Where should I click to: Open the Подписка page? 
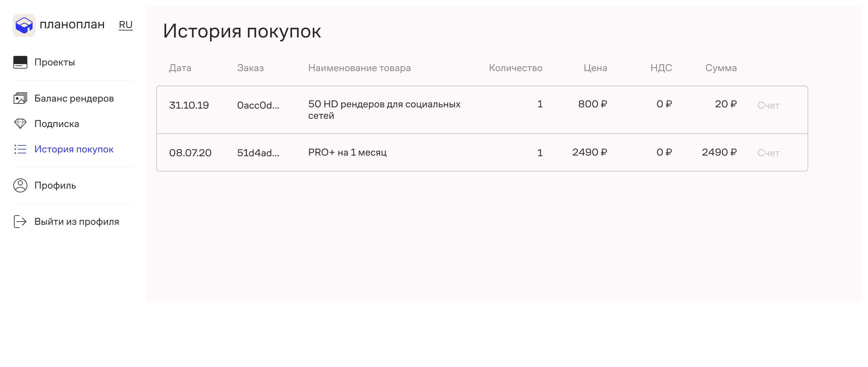[57, 124]
